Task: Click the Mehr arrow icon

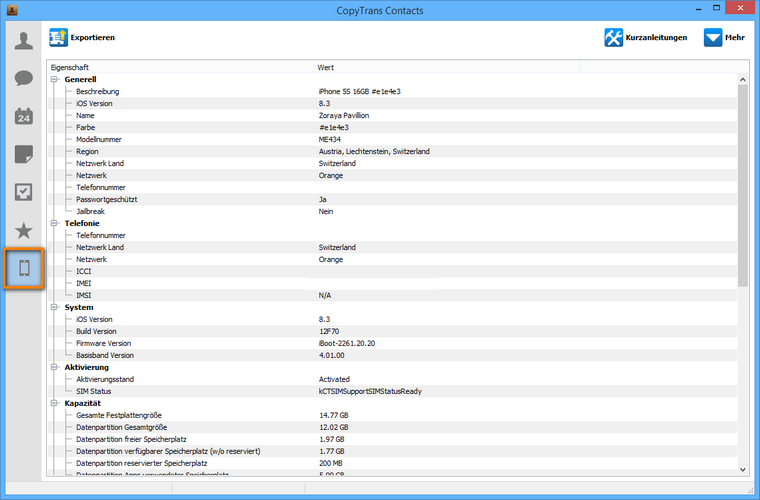Action: click(712, 37)
